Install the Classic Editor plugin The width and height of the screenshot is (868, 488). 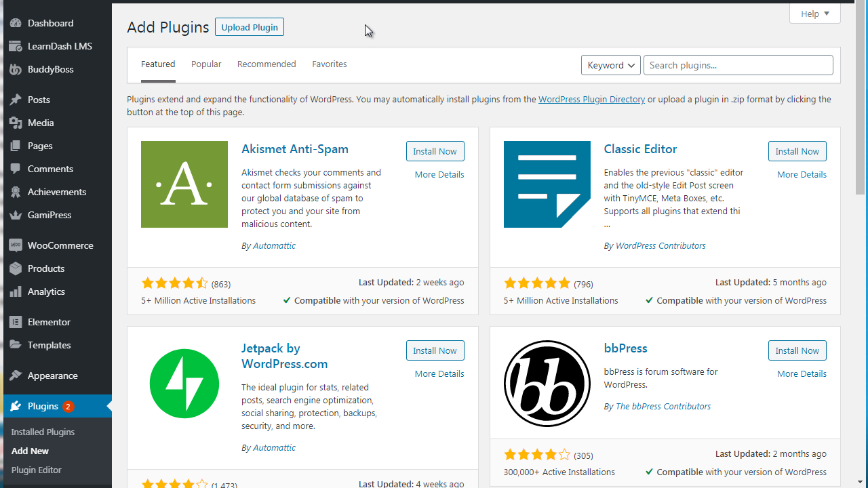[x=797, y=151]
